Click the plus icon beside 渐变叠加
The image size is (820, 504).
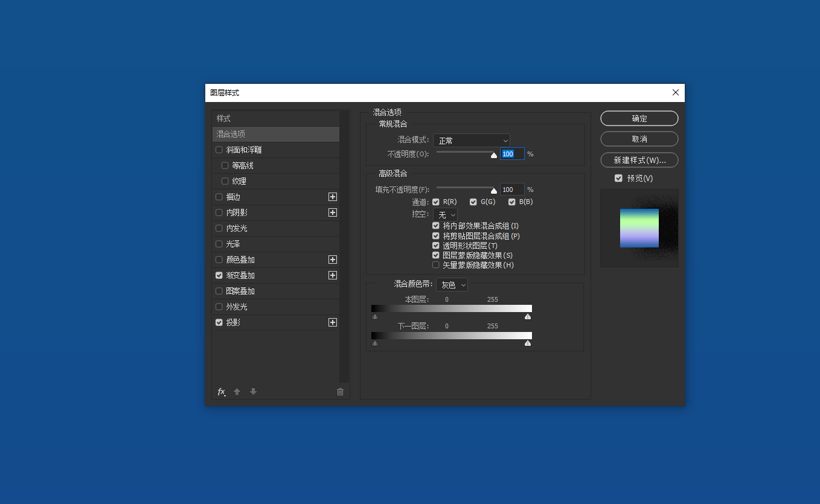(x=333, y=275)
